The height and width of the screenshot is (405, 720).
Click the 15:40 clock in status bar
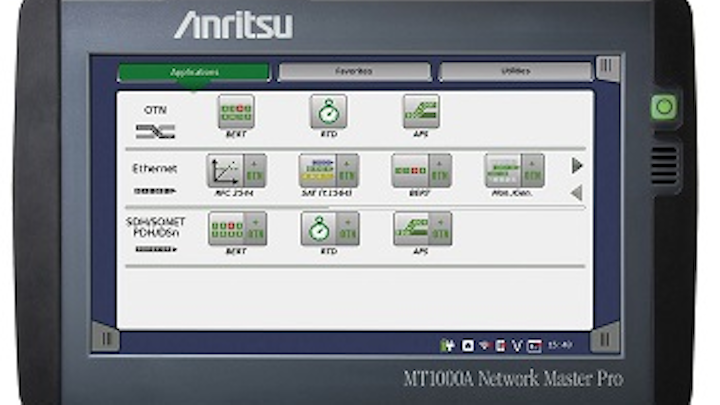pos(560,345)
